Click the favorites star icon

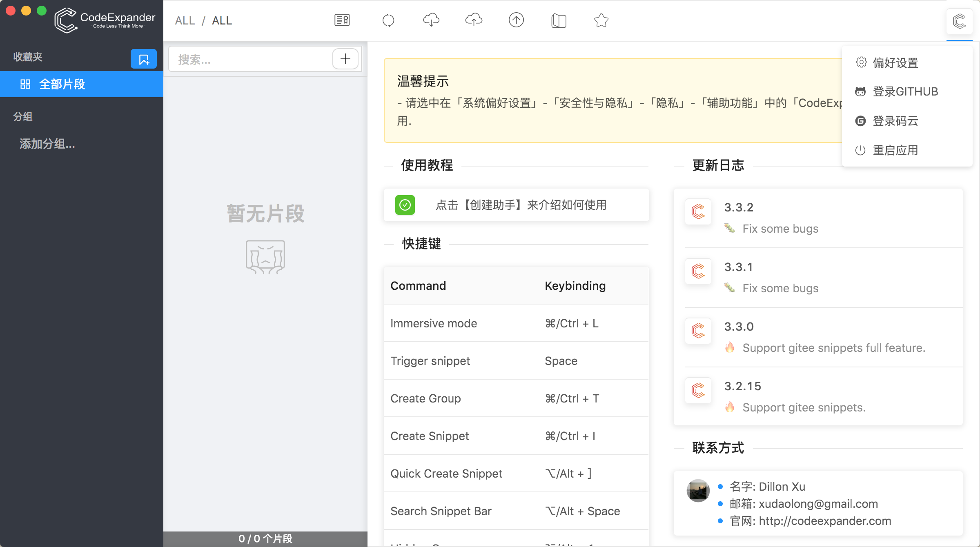[601, 20]
